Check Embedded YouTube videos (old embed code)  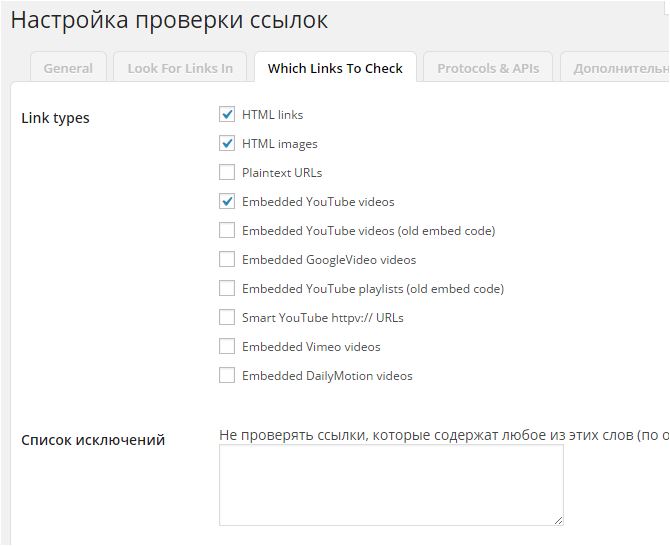click(227, 231)
